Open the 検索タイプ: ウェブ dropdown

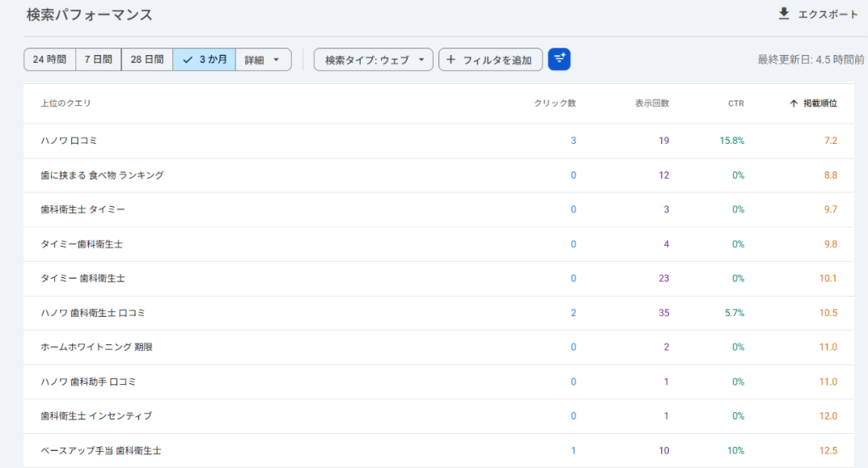[374, 59]
